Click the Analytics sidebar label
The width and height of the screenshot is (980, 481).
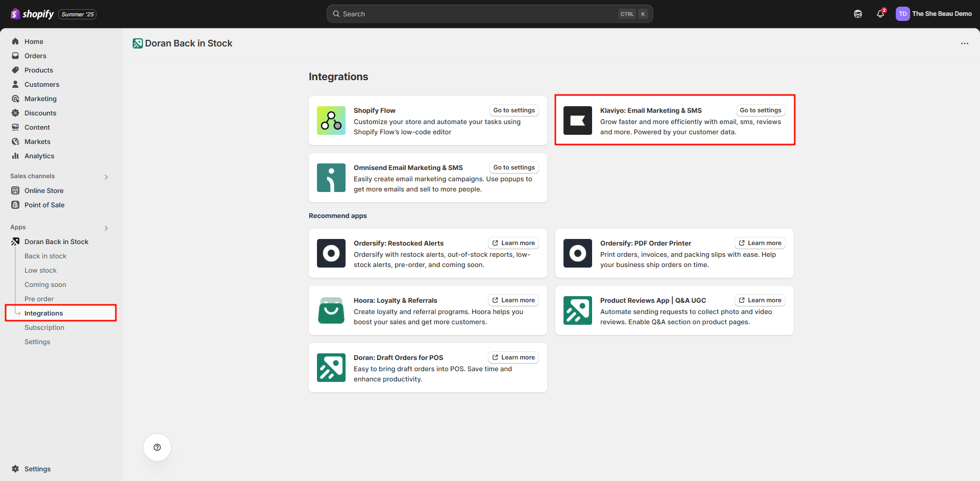click(x=39, y=156)
